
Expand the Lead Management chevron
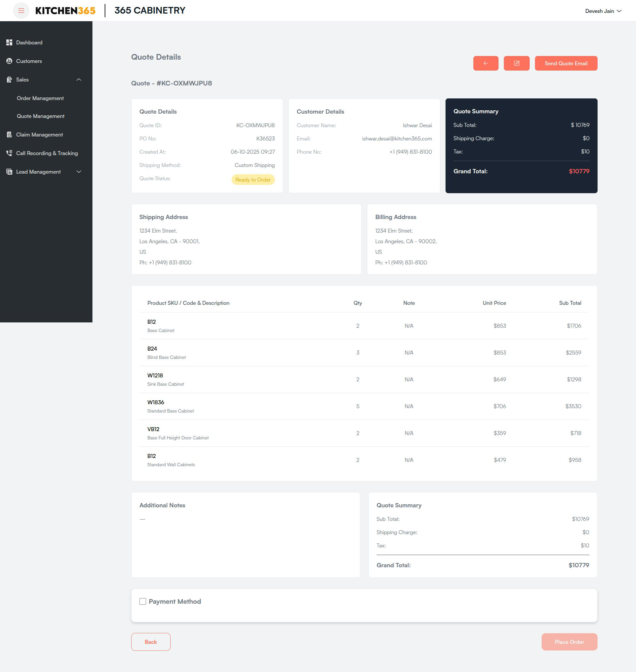click(79, 172)
